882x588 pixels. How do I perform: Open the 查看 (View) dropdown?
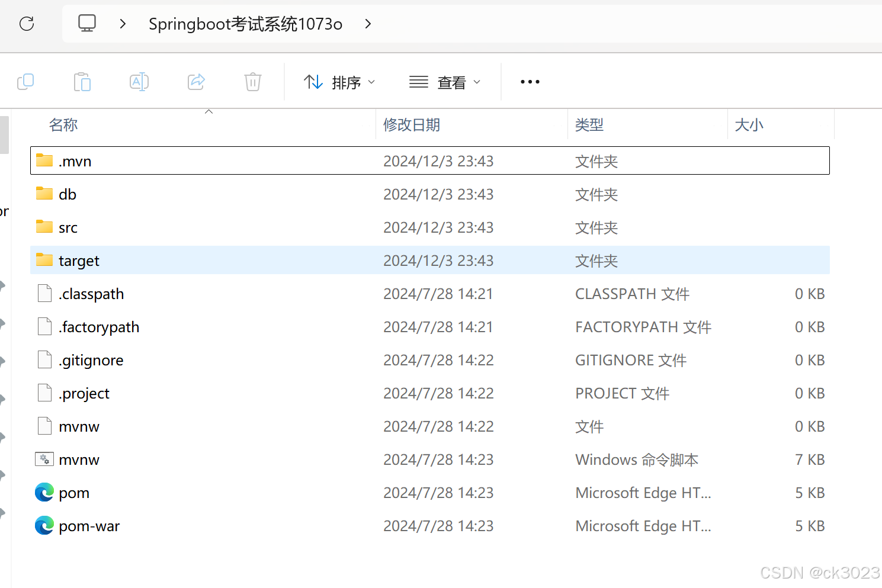point(445,82)
